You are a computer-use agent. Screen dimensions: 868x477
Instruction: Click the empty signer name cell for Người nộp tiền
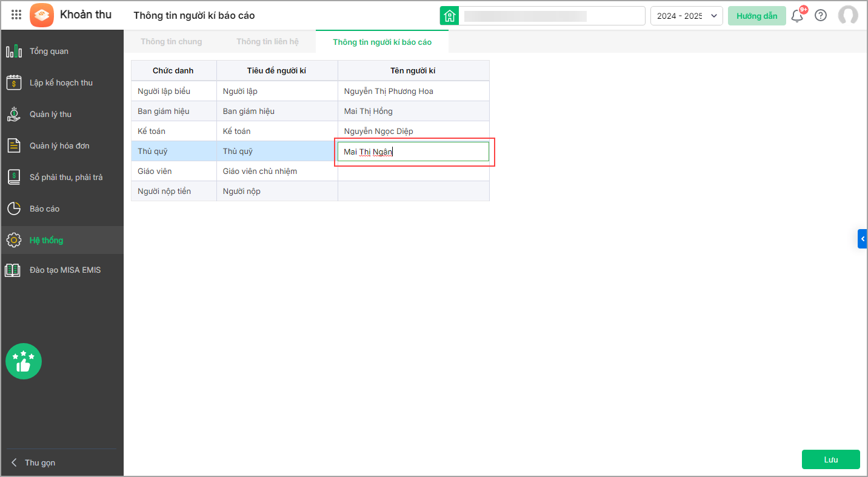[413, 191]
